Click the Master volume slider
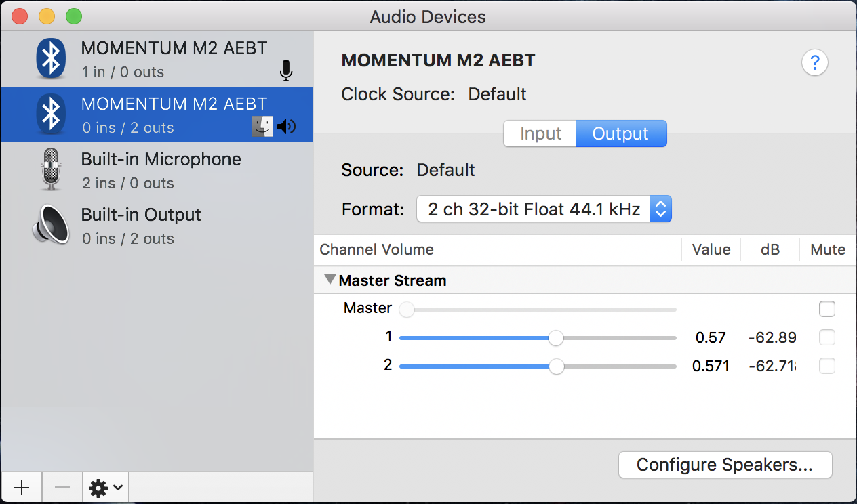Image resolution: width=857 pixels, height=504 pixels. coord(538,310)
